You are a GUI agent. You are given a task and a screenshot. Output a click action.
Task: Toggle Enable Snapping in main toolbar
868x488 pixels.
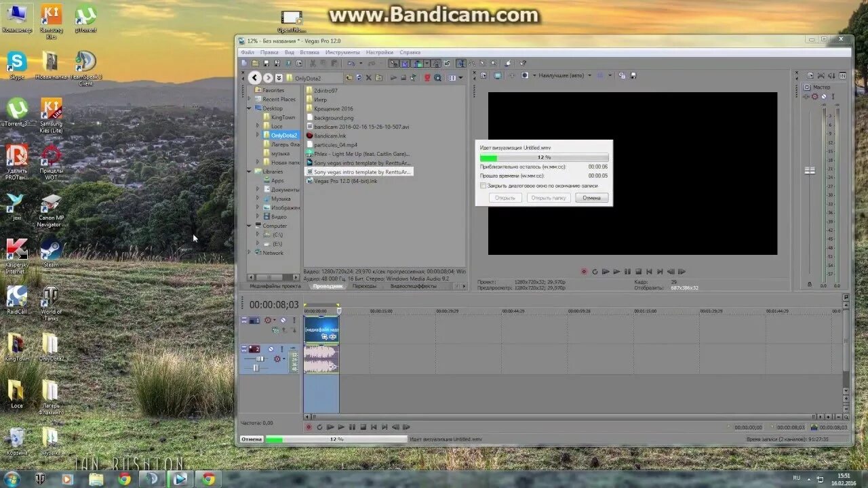(x=394, y=63)
